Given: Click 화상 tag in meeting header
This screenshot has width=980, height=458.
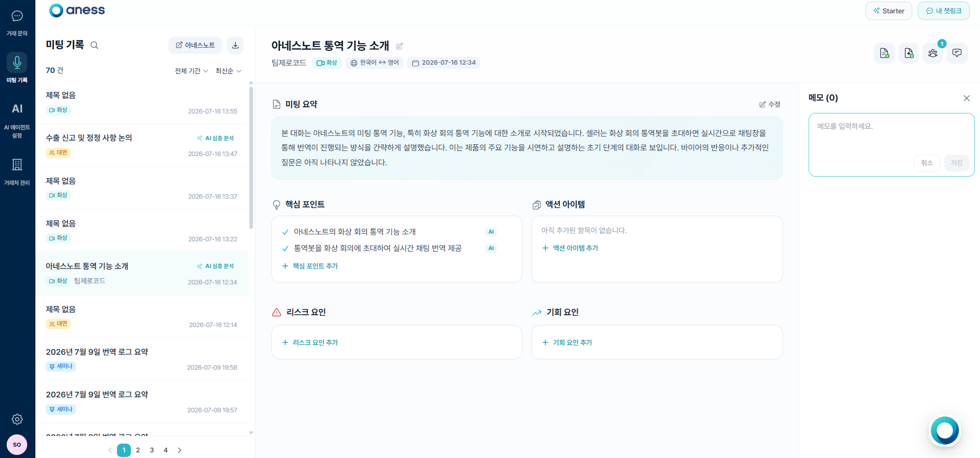Looking at the screenshot, I should [327, 63].
